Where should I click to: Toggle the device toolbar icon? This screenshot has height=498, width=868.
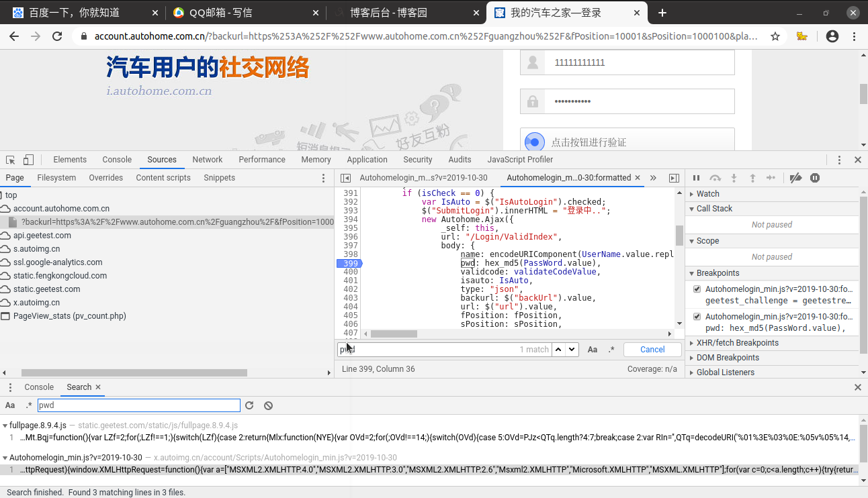[28, 160]
